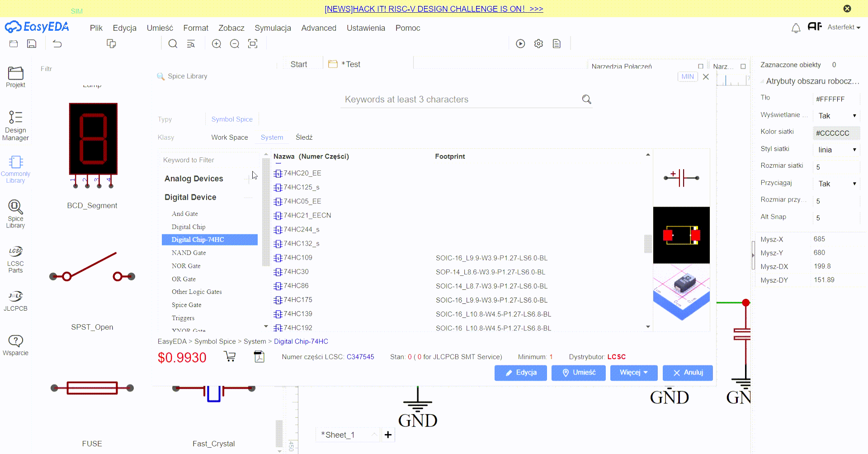
Task: Click the RISC-V Design Challenge news link
Action: coord(434,9)
